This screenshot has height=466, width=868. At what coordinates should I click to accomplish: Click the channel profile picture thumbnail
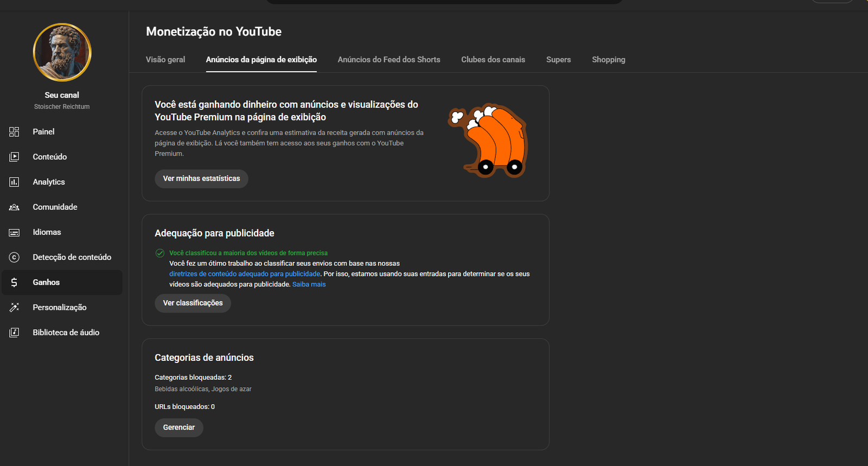(62, 53)
